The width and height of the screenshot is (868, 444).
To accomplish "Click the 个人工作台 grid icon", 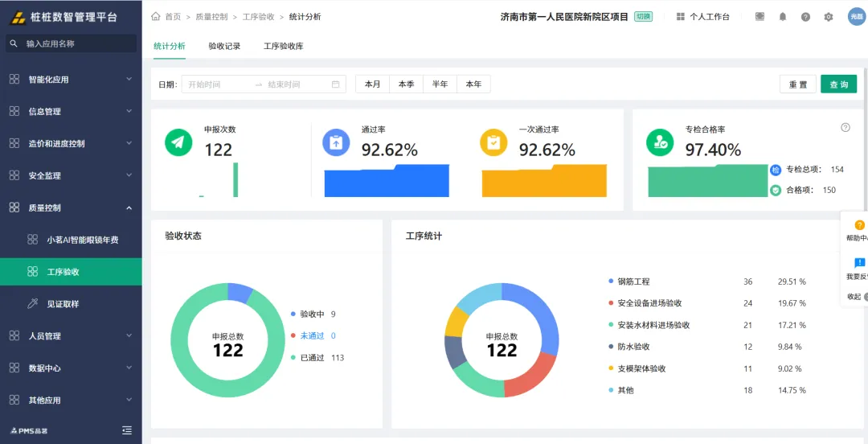I will coord(681,17).
